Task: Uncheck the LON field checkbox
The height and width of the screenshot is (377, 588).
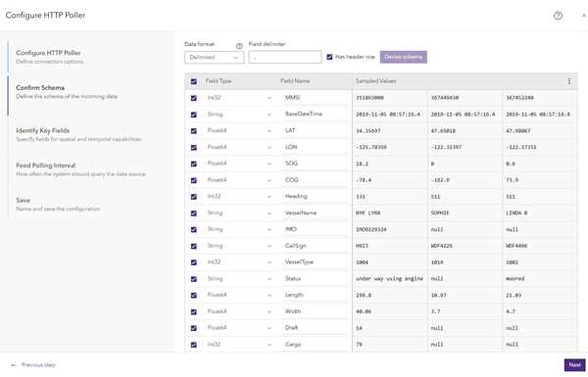Action: click(x=193, y=147)
